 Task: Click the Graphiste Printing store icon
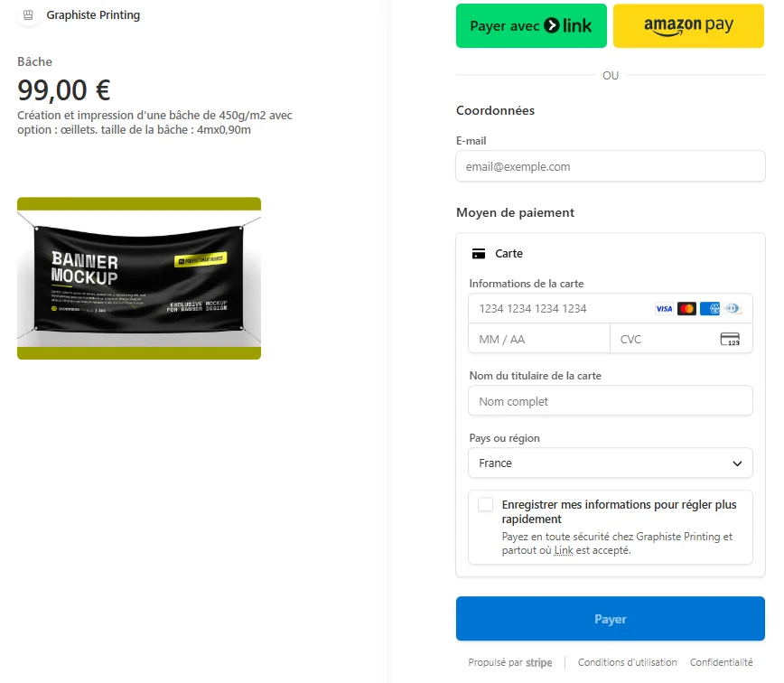[29, 15]
